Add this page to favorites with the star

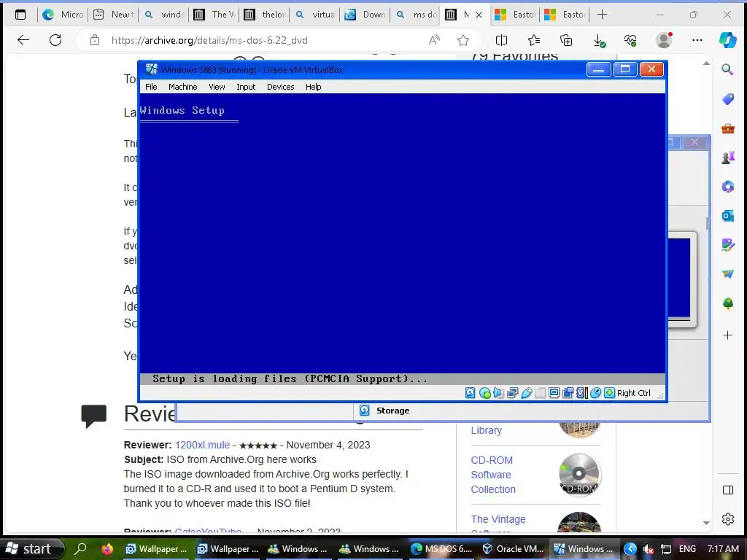point(463,40)
